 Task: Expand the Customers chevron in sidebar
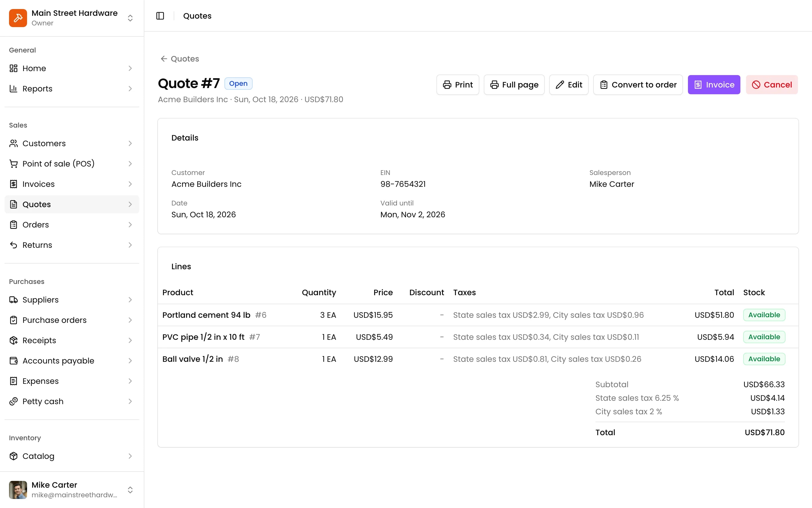[x=130, y=143]
